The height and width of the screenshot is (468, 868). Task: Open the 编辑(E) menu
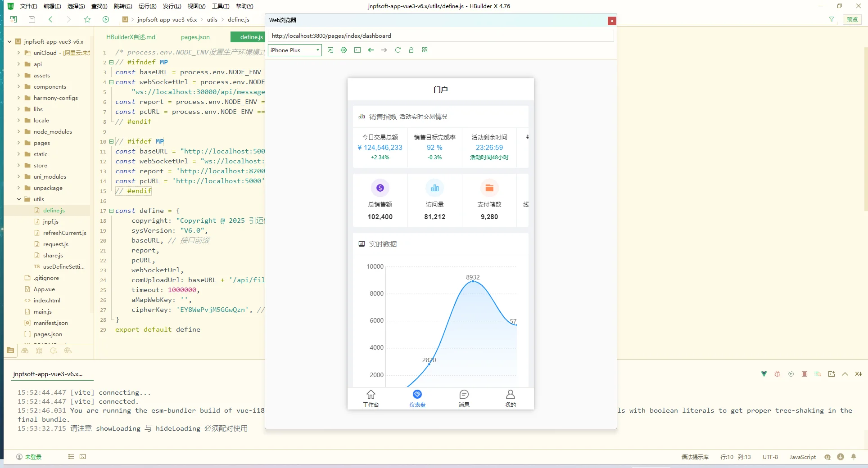point(52,6)
